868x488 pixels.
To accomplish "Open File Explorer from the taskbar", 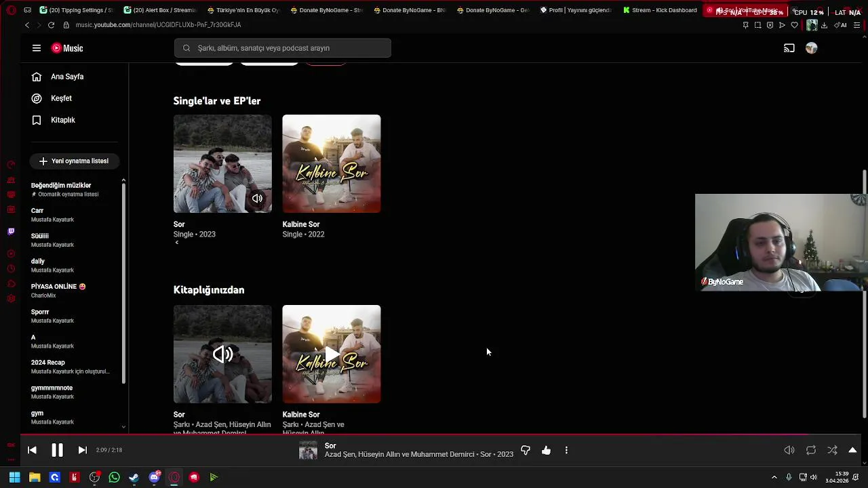I will coord(35,477).
